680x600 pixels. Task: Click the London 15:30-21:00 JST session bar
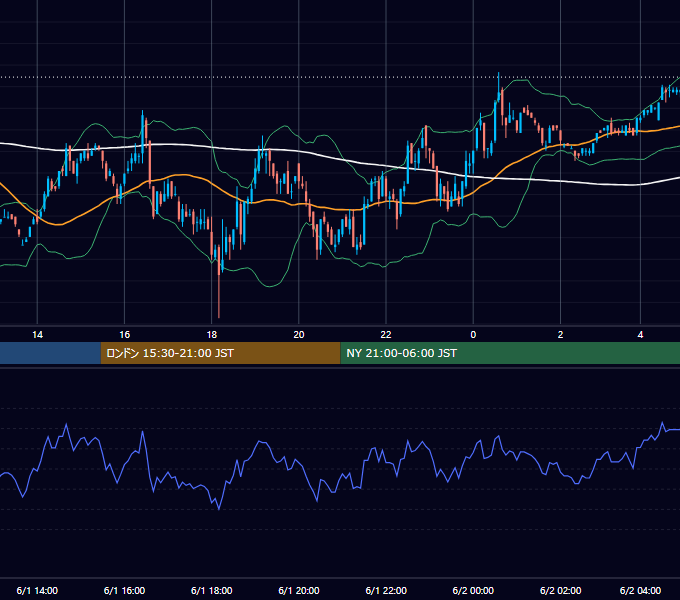(x=220, y=353)
